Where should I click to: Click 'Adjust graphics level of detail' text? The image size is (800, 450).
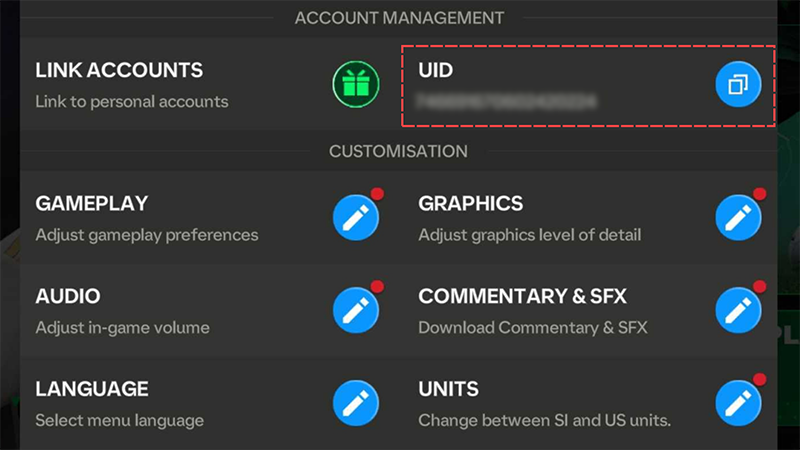[x=530, y=235]
